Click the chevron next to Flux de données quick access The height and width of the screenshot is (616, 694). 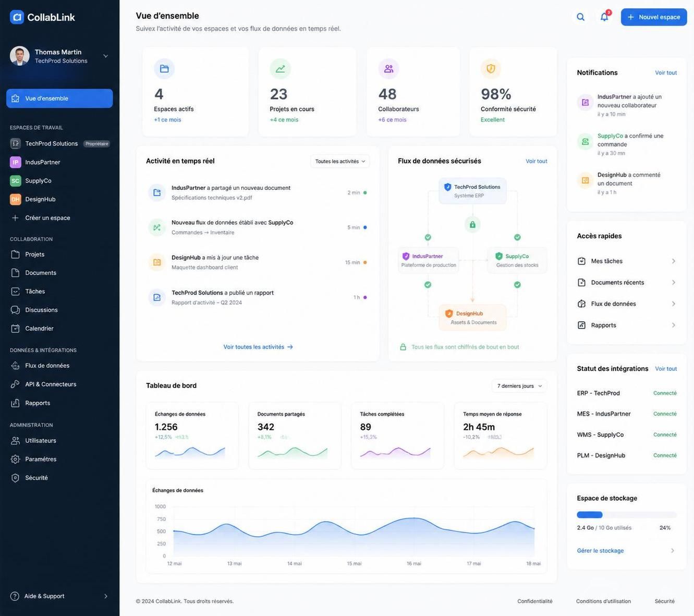pyautogui.click(x=673, y=304)
